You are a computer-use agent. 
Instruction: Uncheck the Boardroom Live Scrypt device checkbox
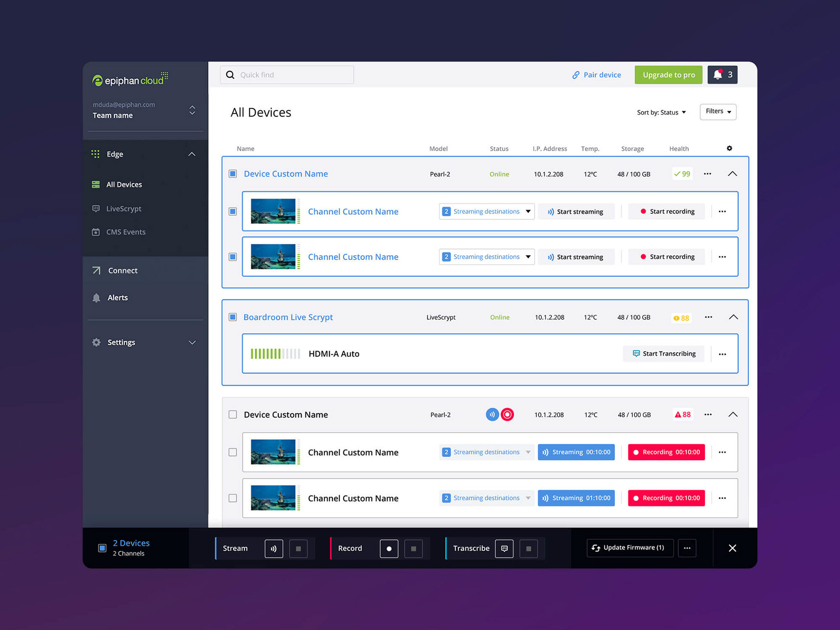point(233,317)
